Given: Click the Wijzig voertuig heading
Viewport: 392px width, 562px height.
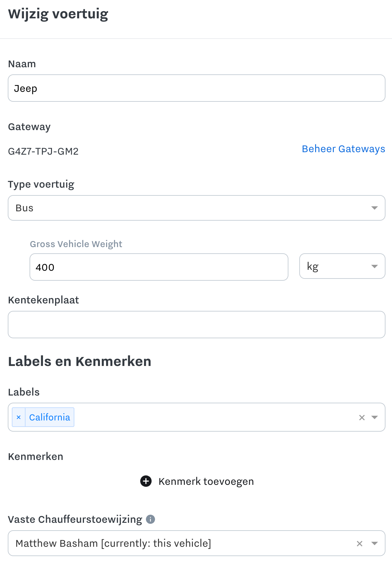Looking at the screenshot, I should pos(58,14).
